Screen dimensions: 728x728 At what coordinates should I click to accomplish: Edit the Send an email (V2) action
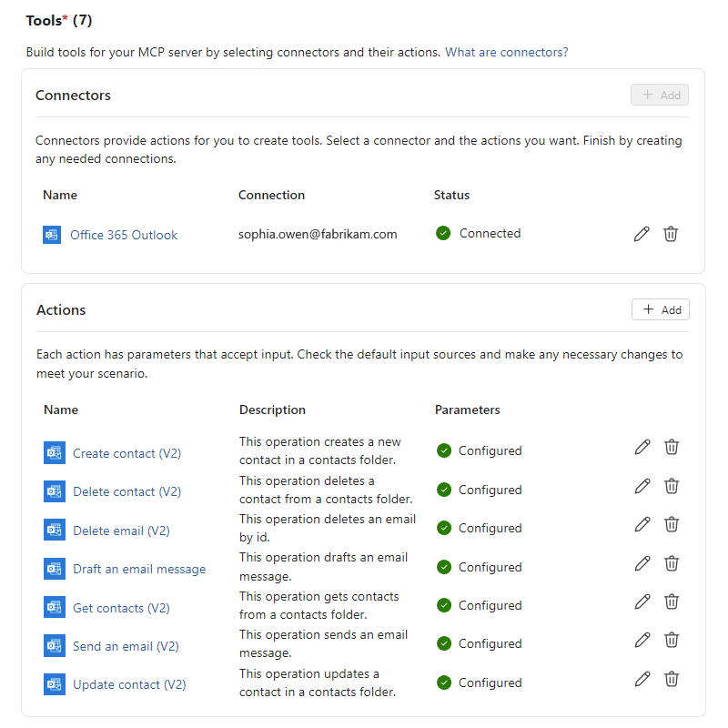tap(642, 641)
